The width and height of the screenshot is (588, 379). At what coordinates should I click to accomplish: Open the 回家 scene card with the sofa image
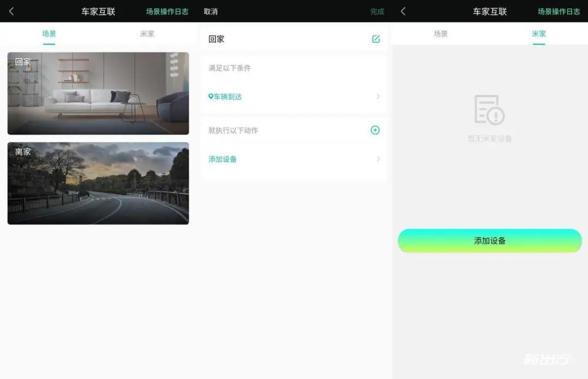(x=98, y=94)
